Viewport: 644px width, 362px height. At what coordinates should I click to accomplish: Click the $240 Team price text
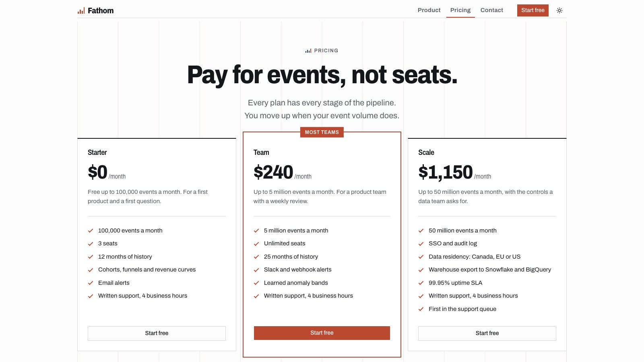pos(273,173)
